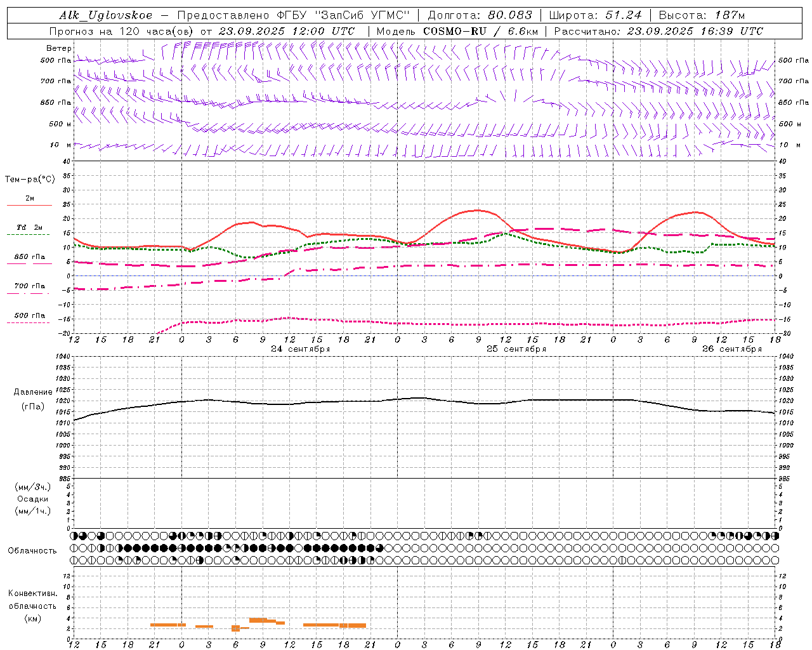812x650 pixels.
Task: Click the 26 сентября date label
Action: click(x=732, y=349)
